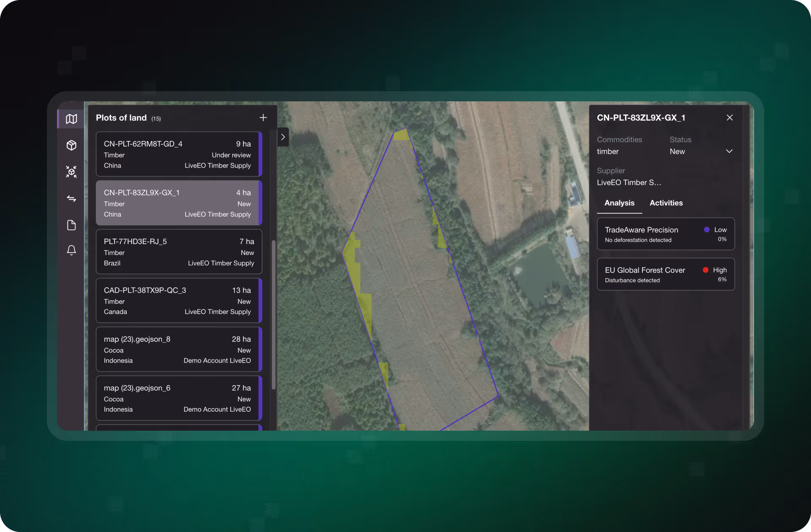The width and height of the screenshot is (811, 532).
Task: Open the documents file sidebar icon
Action: pyautogui.click(x=71, y=225)
